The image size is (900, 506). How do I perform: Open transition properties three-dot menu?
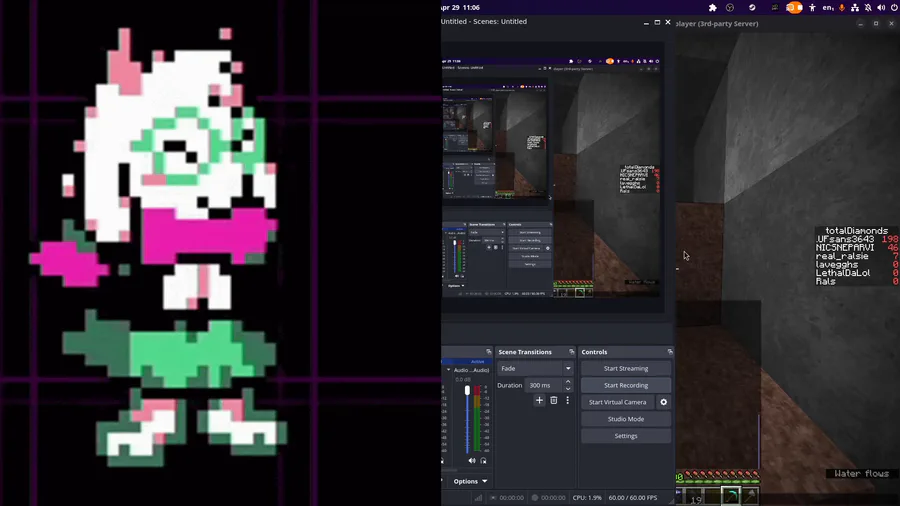568,400
